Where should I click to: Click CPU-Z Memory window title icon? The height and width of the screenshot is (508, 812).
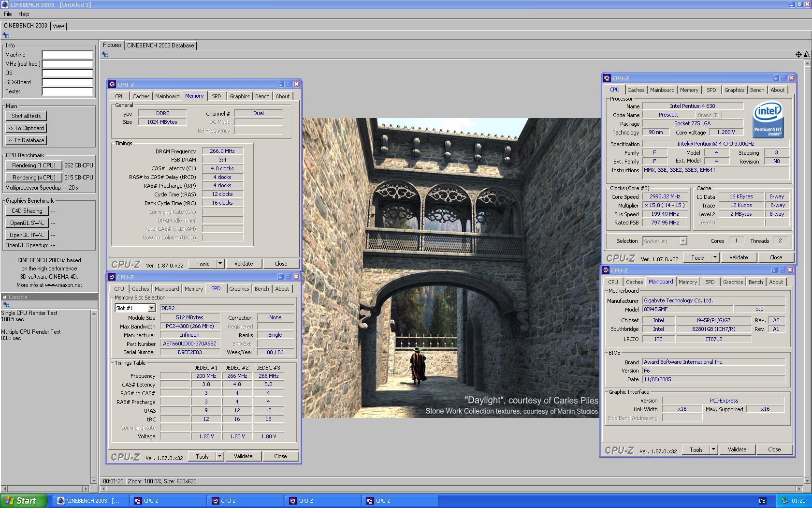tap(112, 84)
